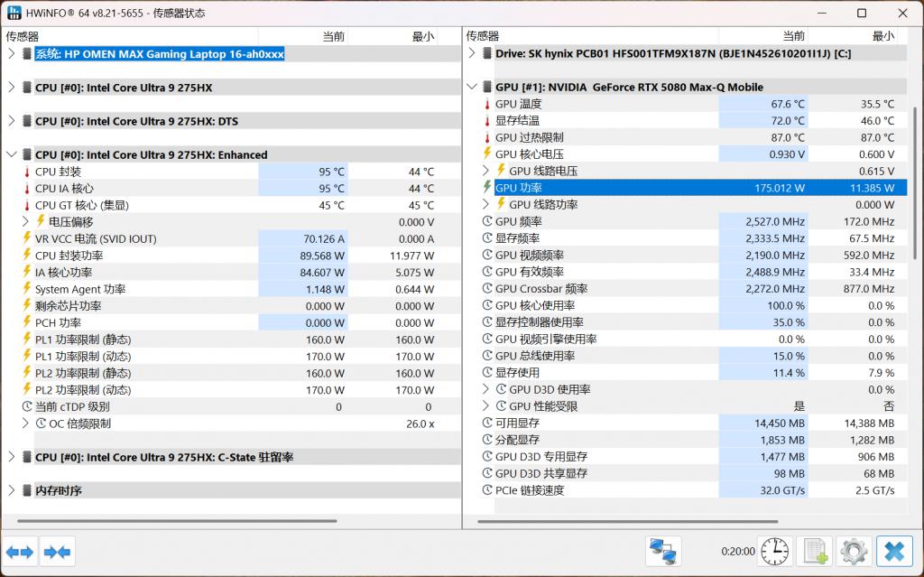Click the lightning icon beside CPU 封装功率

26,255
